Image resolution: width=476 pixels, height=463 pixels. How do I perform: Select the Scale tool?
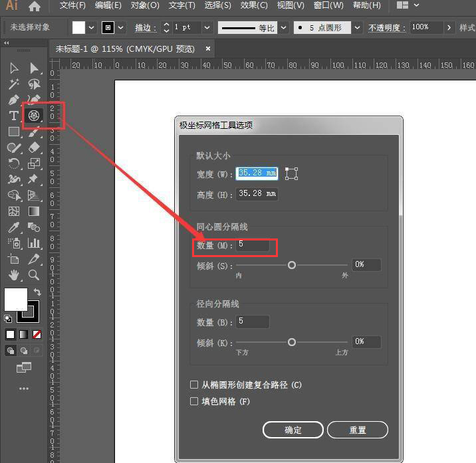coord(34,163)
